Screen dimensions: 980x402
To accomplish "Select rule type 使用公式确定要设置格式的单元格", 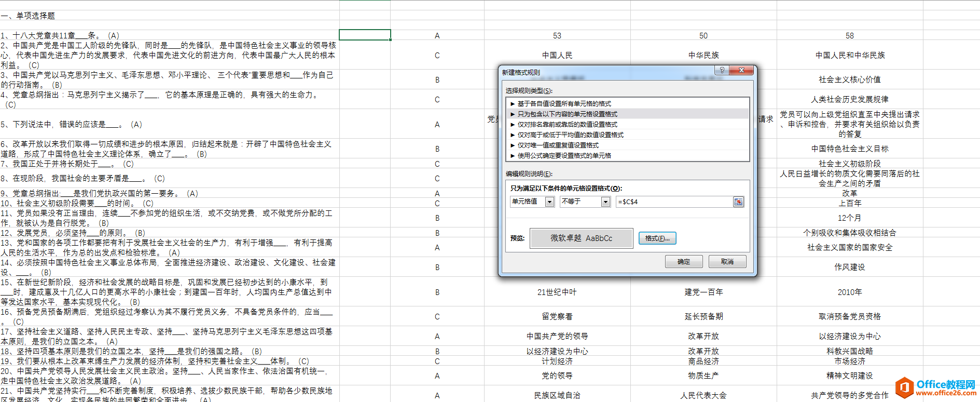I will click(x=628, y=156).
